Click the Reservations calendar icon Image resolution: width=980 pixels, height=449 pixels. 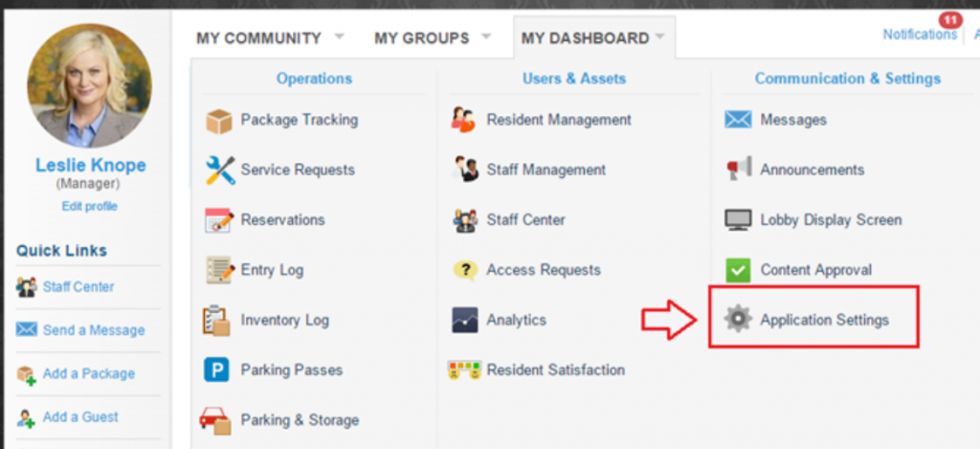coord(219,220)
